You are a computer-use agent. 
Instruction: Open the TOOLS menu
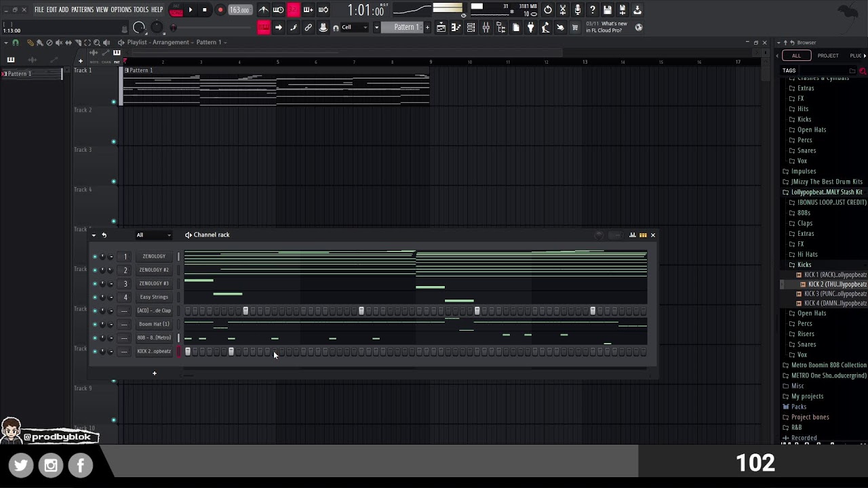point(141,9)
